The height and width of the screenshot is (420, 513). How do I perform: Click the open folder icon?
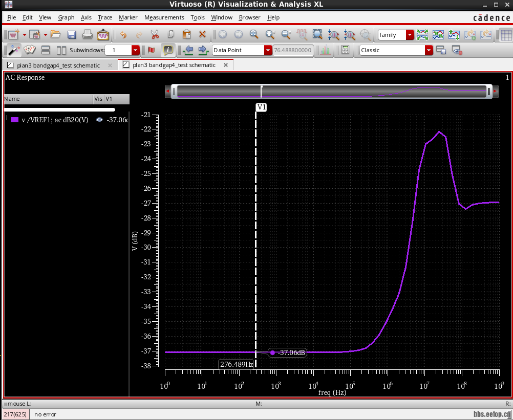(55, 35)
